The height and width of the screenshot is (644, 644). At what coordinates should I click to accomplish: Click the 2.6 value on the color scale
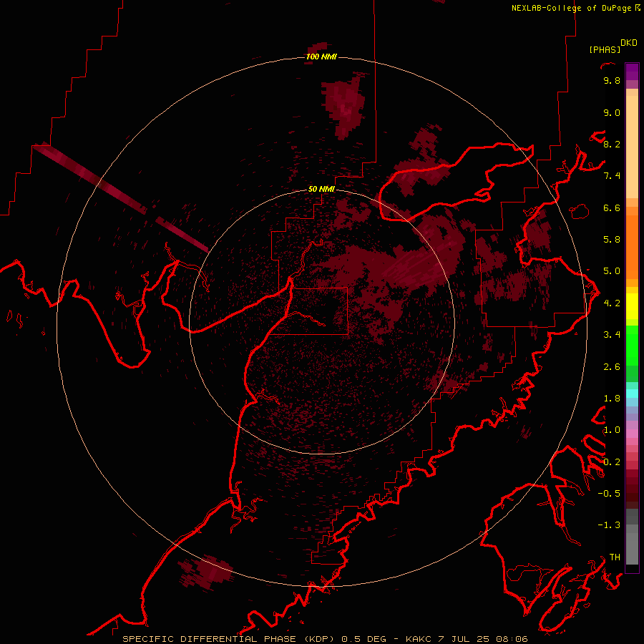(x=612, y=366)
